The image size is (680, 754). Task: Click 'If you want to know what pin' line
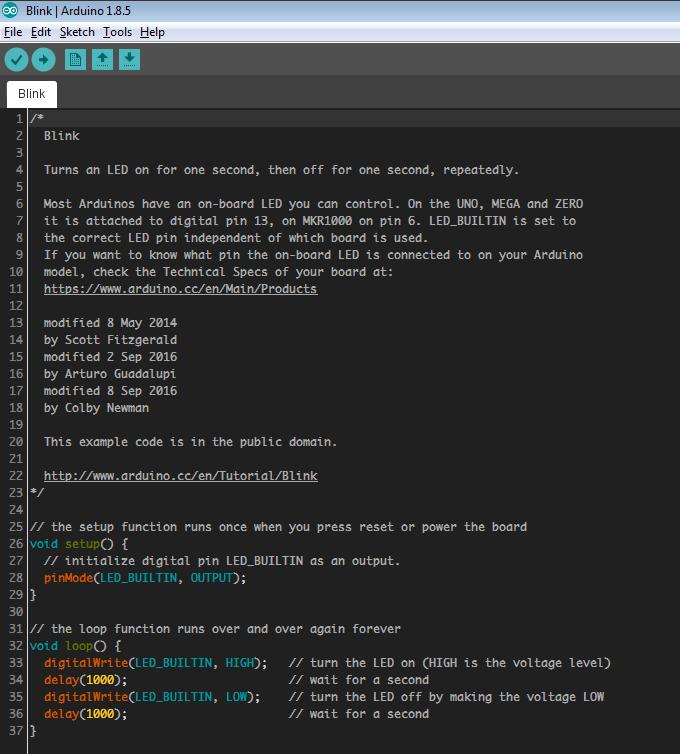click(x=313, y=255)
